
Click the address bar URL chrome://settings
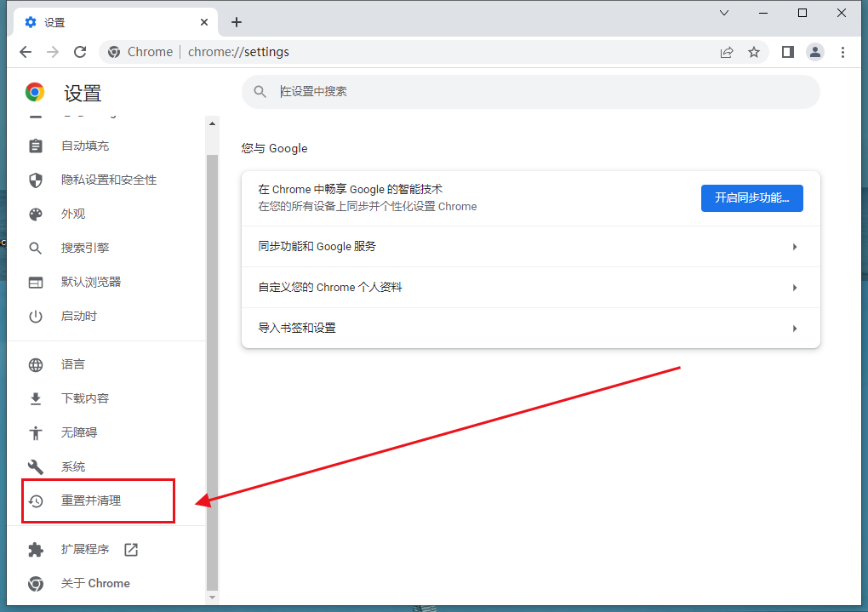[x=238, y=52]
